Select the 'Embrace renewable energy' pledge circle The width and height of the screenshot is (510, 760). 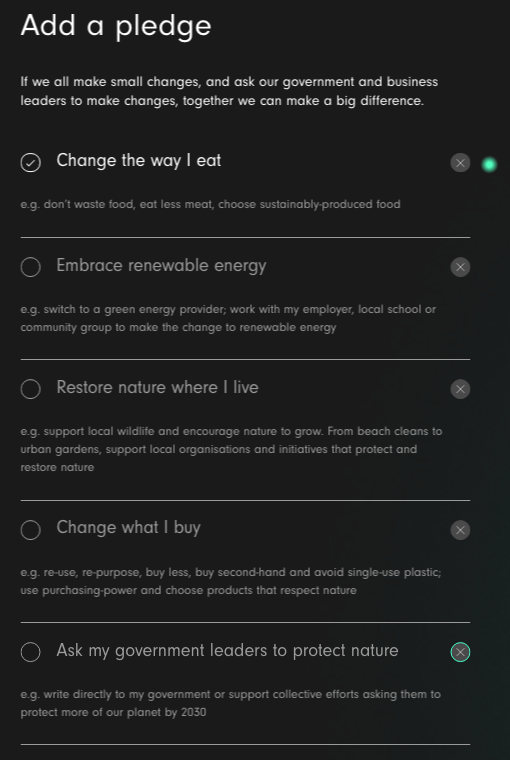click(31, 267)
